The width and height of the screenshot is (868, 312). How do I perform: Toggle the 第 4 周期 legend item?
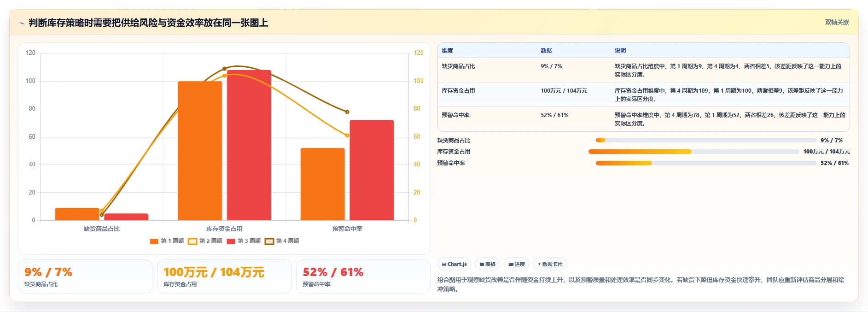click(282, 241)
